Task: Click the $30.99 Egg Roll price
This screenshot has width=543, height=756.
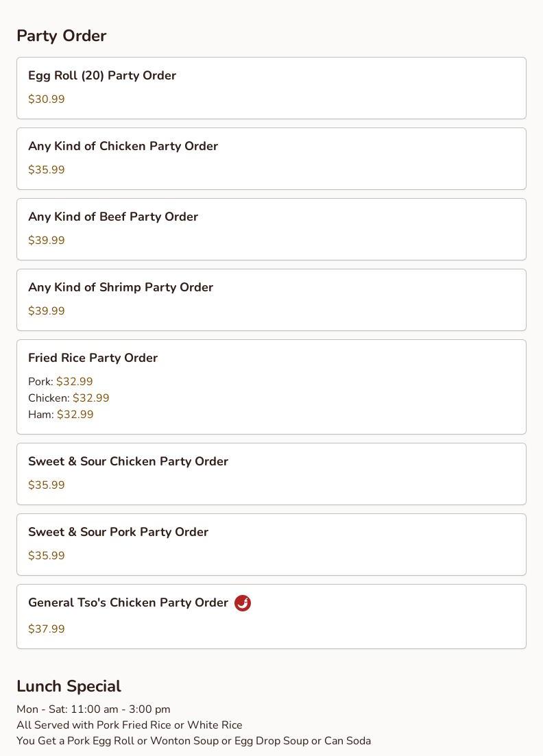Action: point(47,99)
